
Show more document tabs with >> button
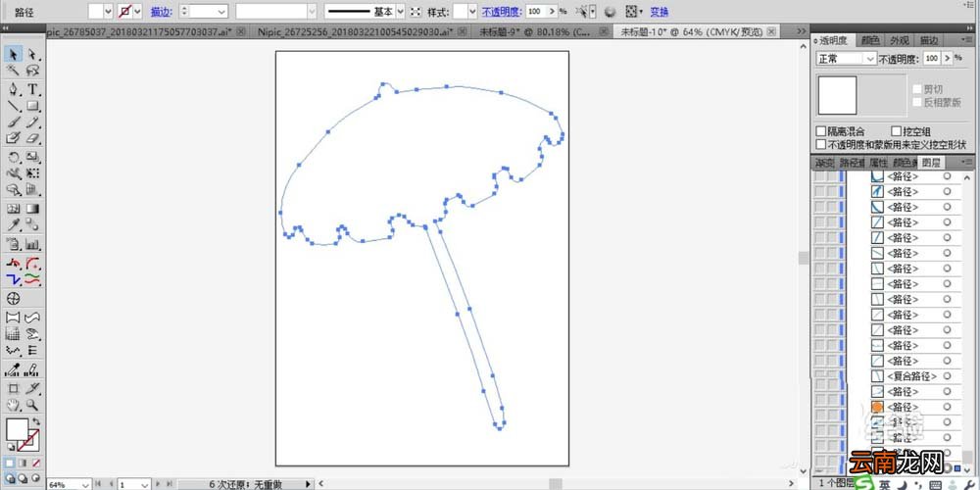(801, 31)
